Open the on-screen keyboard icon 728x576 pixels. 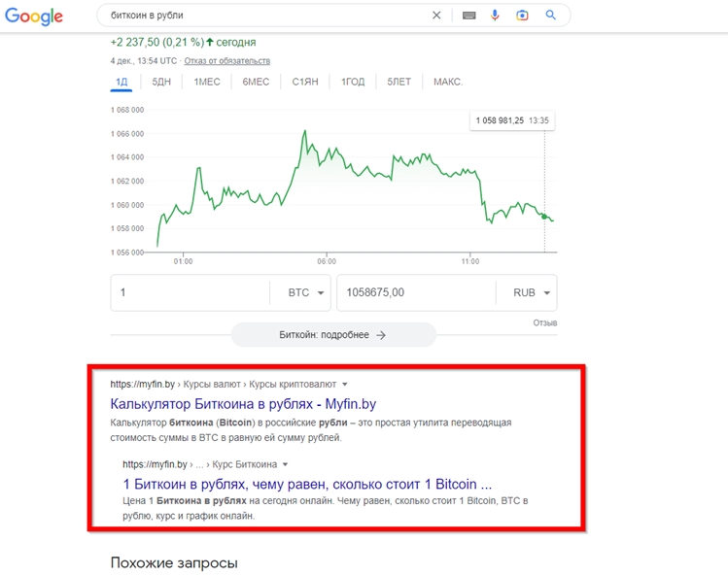tap(468, 16)
